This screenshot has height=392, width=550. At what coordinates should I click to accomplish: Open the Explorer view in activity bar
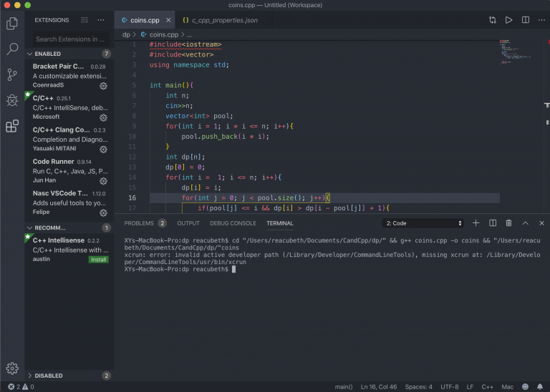[12, 24]
